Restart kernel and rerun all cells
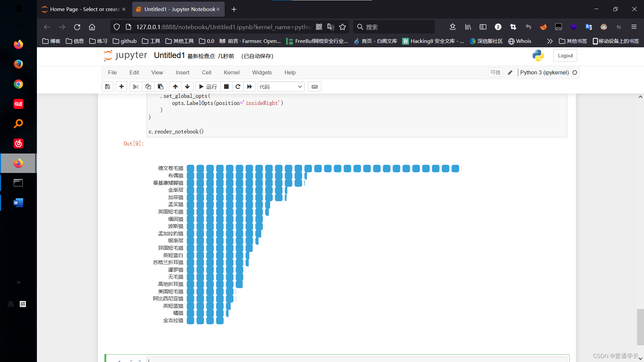The image size is (644, 362). click(x=250, y=87)
